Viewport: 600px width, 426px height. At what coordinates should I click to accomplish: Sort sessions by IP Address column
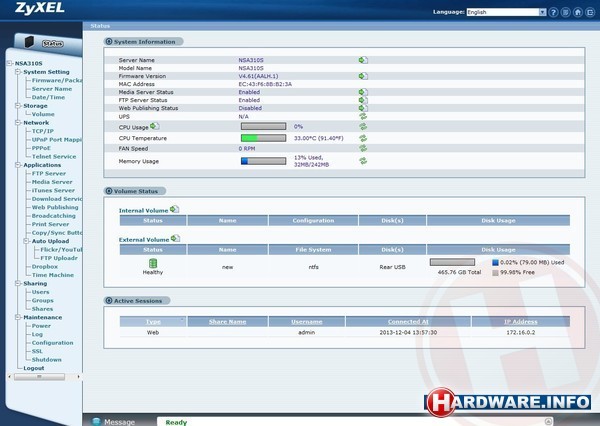tap(520, 322)
